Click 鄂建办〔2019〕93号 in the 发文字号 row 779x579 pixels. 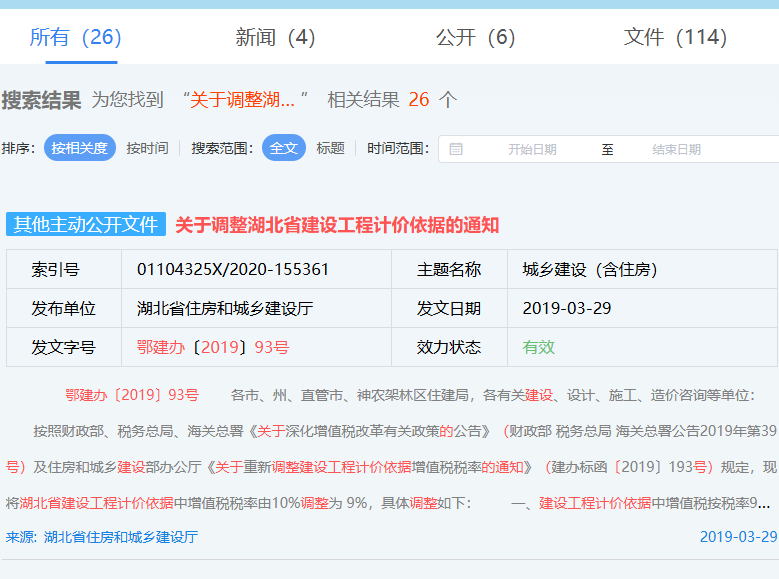tap(213, 347)
